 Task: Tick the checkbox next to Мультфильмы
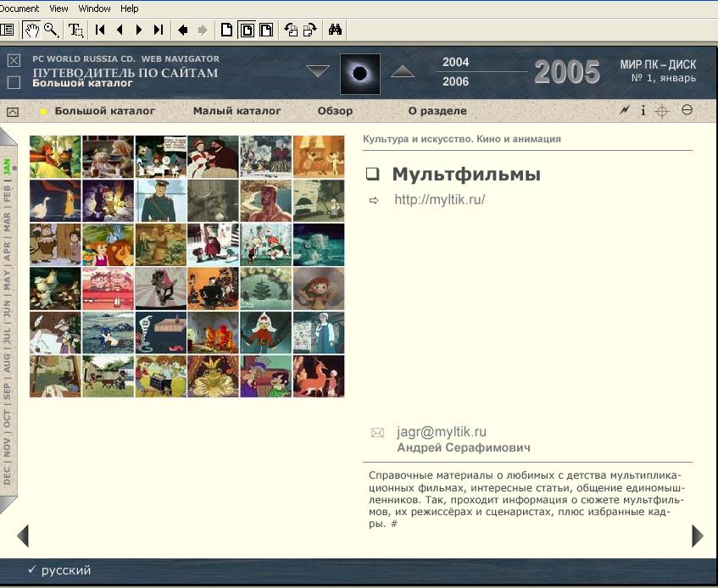pyautogui.click(x=372, y=174)
